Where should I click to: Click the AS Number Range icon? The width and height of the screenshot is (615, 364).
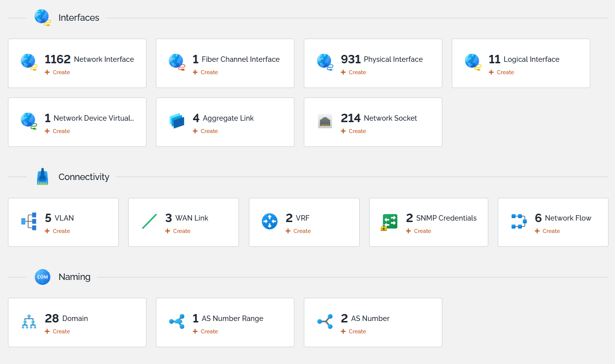177,321
